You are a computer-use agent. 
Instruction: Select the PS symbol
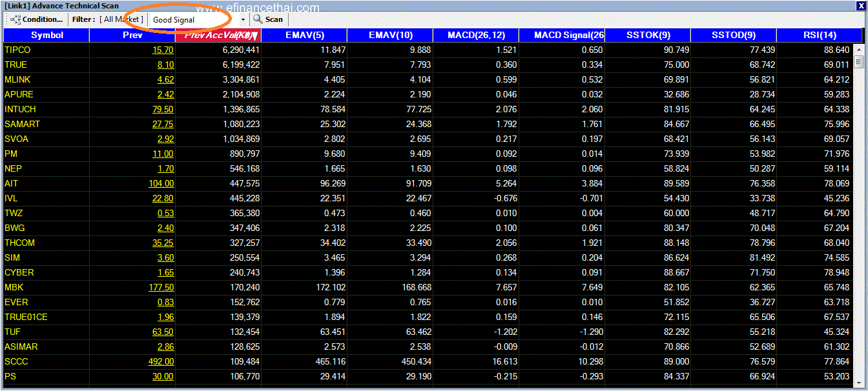[10, 376]
